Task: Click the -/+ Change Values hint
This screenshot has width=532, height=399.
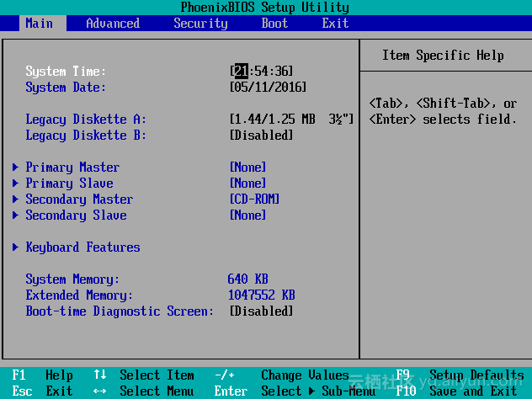Action: [282, 375]
